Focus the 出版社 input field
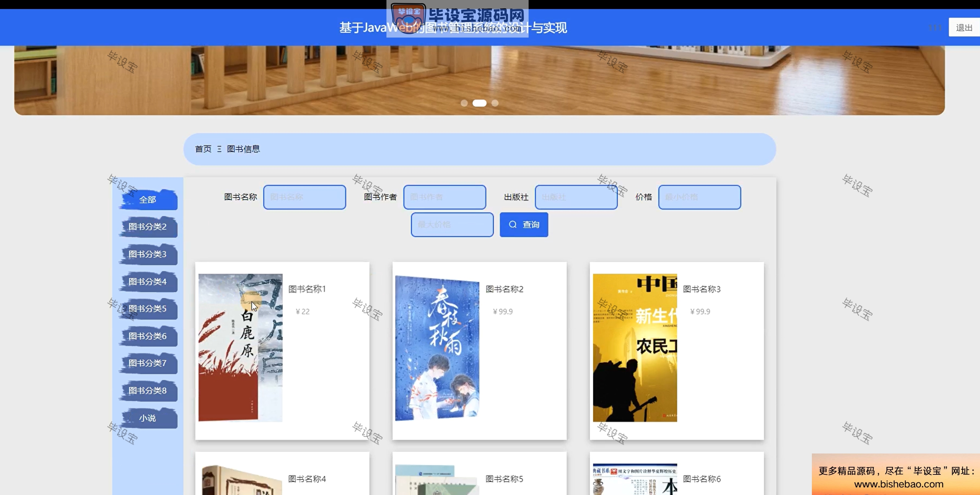The image size is (980, 495). pos(576,197)
